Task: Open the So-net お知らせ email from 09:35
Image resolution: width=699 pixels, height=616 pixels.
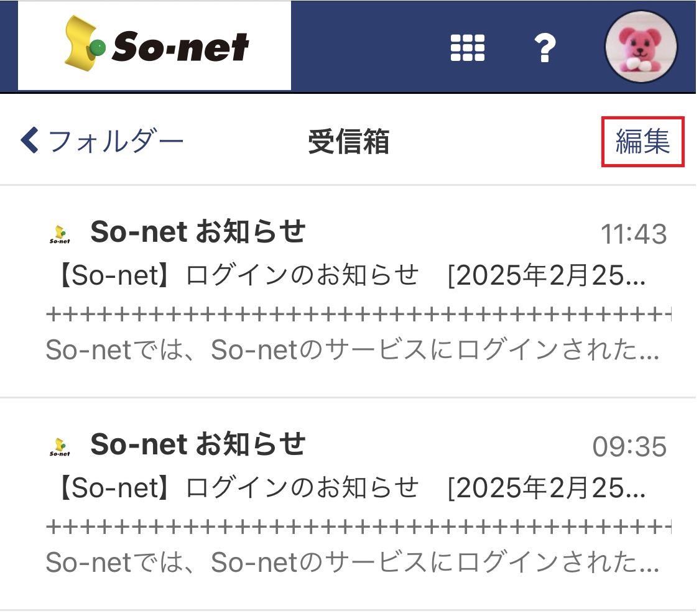Action: coord(198,444)
